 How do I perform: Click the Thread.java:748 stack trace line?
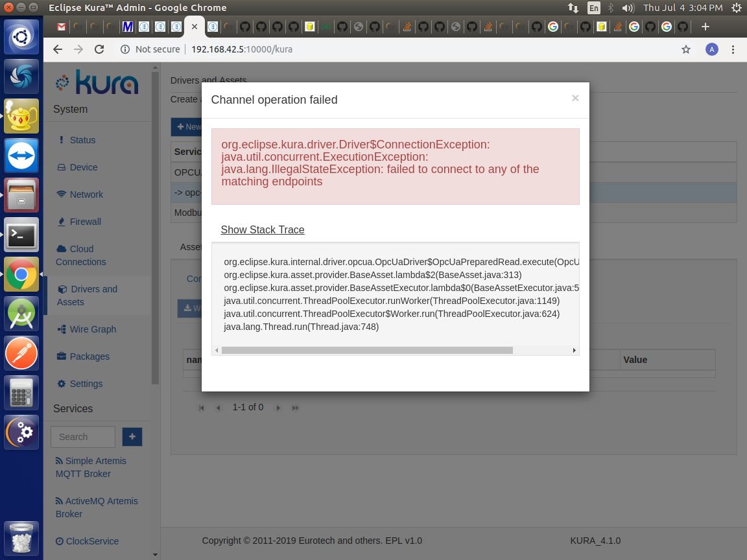(301, 327)
